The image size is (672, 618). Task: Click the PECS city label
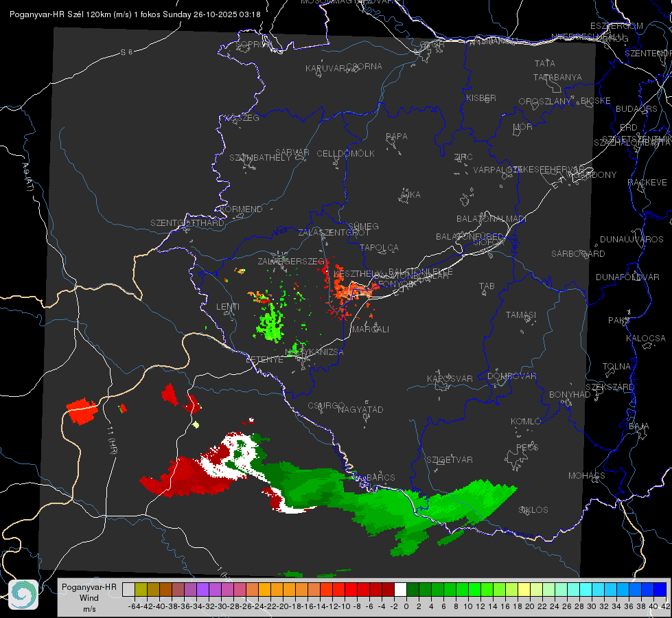[x=526, y=447]
